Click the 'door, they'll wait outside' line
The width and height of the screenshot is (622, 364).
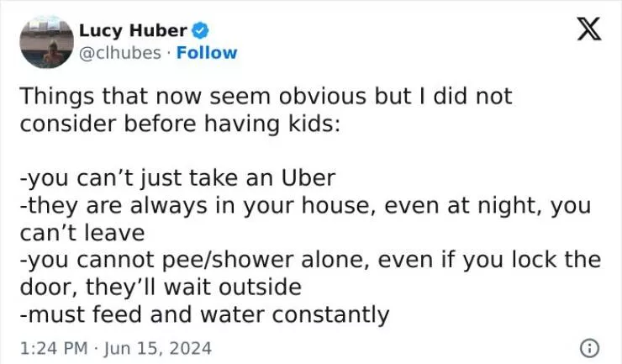[161, 288]
